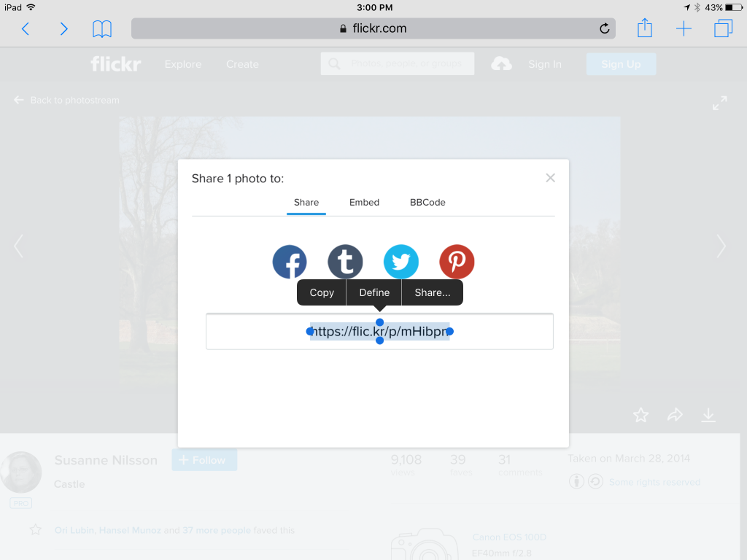Tap the flic.kr short URL field
747x560 pixels.
point(379,332)
